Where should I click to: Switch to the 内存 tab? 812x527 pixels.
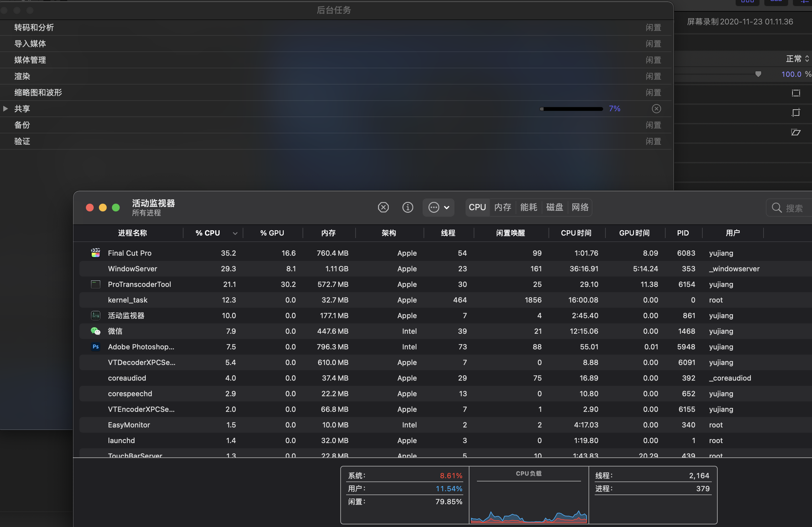503,207
